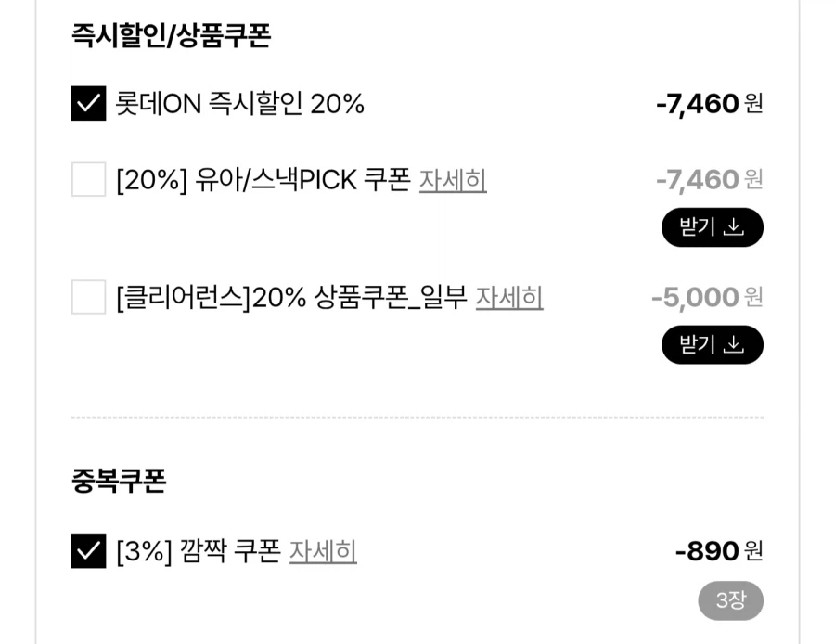The width and height of the screenshot is (835, 644).
Task: Tap the [20%] 유아/스낵PICK 쿠폰 label text
Action: 263,180
